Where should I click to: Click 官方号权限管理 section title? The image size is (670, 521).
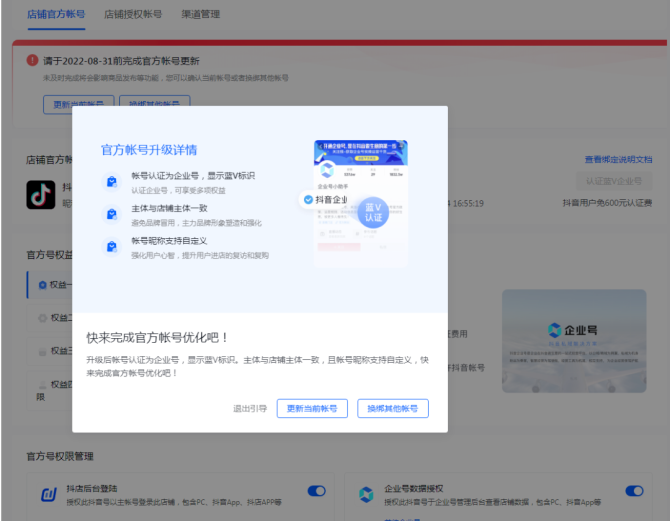coord(60,456)
